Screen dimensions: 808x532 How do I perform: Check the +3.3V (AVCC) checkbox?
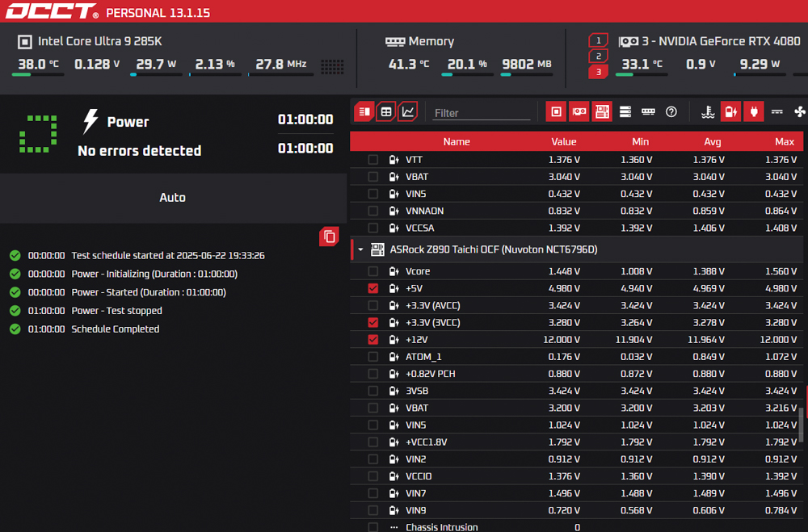pyautogui.click(x=373, y=305)
